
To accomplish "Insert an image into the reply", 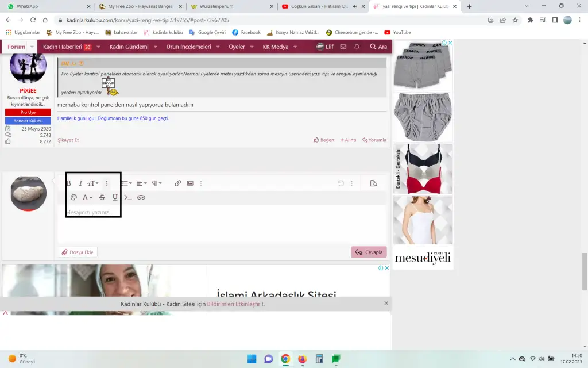I will click(190, 183).
